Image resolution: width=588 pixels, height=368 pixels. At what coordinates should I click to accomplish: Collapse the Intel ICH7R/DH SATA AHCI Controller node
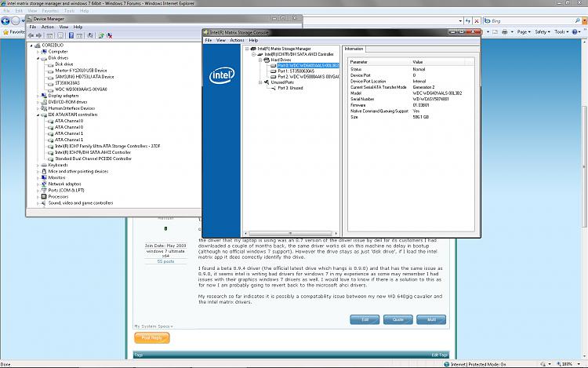point(253,54)
